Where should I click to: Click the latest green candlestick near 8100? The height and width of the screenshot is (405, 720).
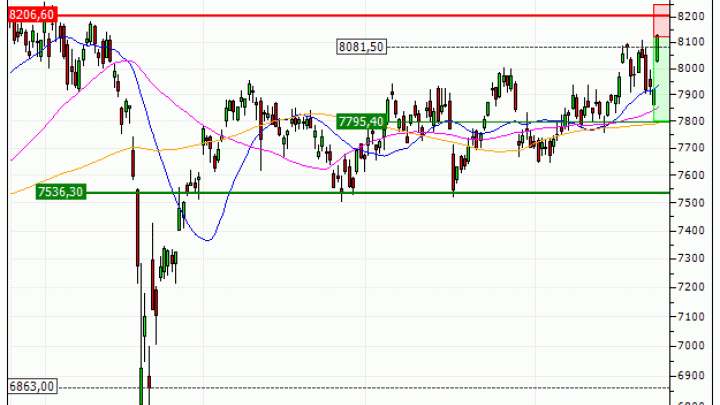(x=658, y=49)
